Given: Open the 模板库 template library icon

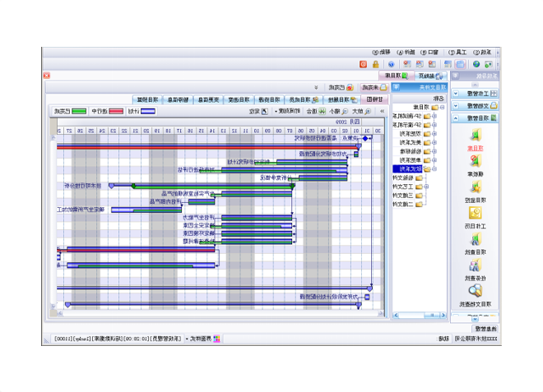Looking at the screenshot, I should pyautogui.click(x=476, y=162).
